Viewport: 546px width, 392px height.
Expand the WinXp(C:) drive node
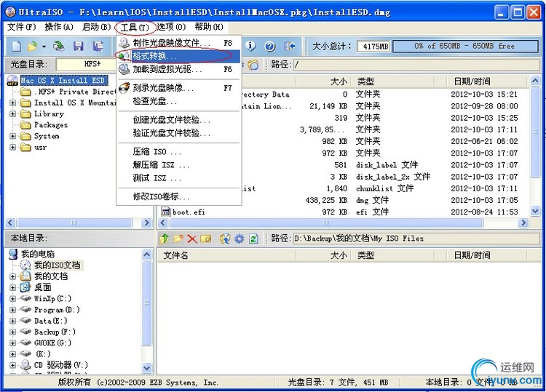pos(12,299)
